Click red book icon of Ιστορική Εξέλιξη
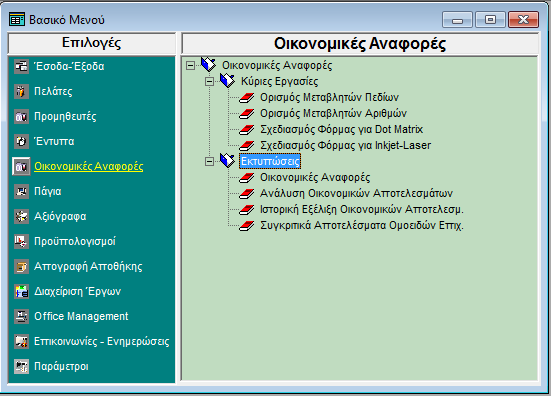 click(247, 210)
